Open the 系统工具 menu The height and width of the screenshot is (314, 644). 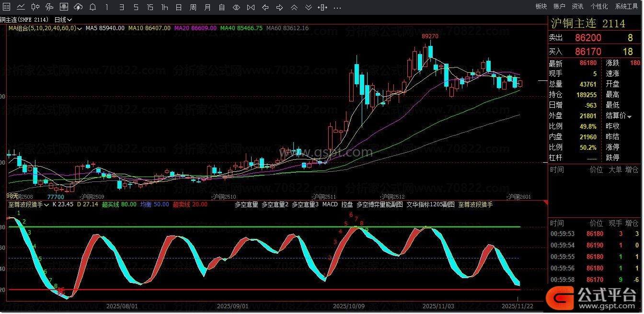point(626,6)
